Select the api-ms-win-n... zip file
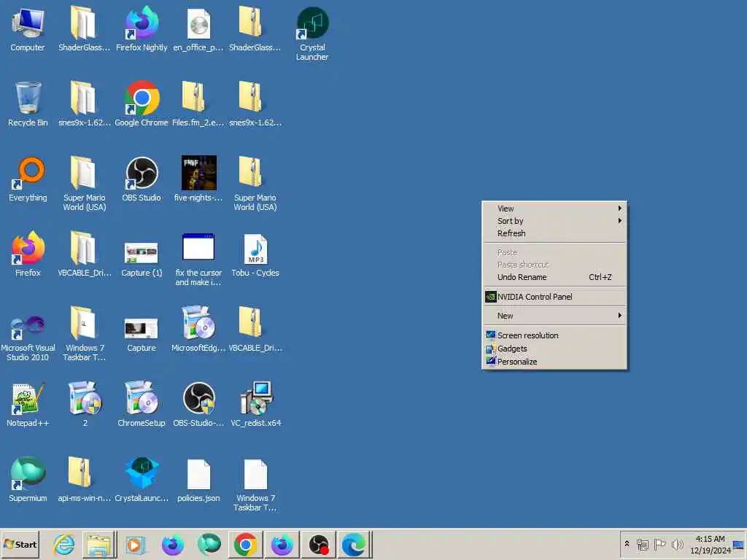Image resolution: width=747 pixels, height=560 pixels. click(85, 480)
